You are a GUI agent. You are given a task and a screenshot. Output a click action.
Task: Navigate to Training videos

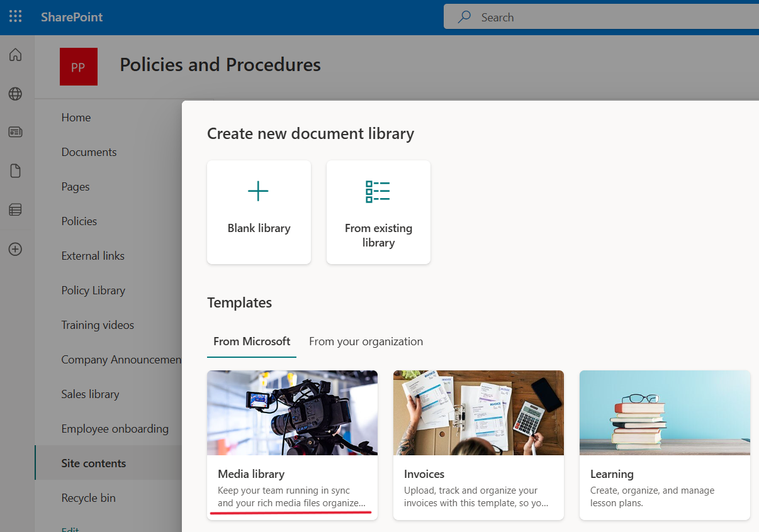[97, 324]
